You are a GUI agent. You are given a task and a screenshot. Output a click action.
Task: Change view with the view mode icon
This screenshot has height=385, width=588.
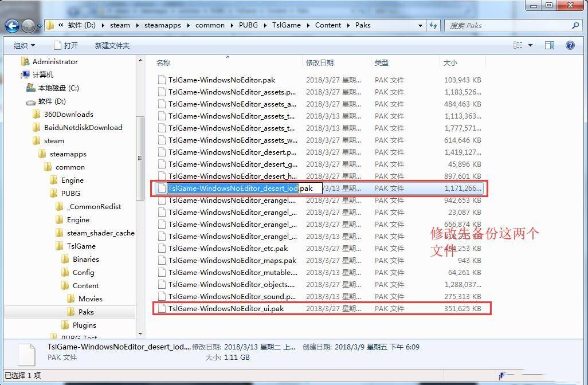518,45
